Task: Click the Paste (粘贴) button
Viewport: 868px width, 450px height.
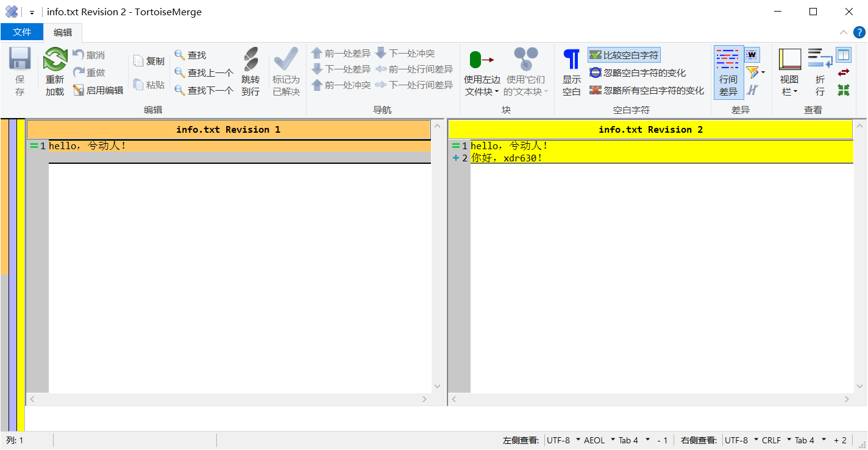Action: click(149, 85)
